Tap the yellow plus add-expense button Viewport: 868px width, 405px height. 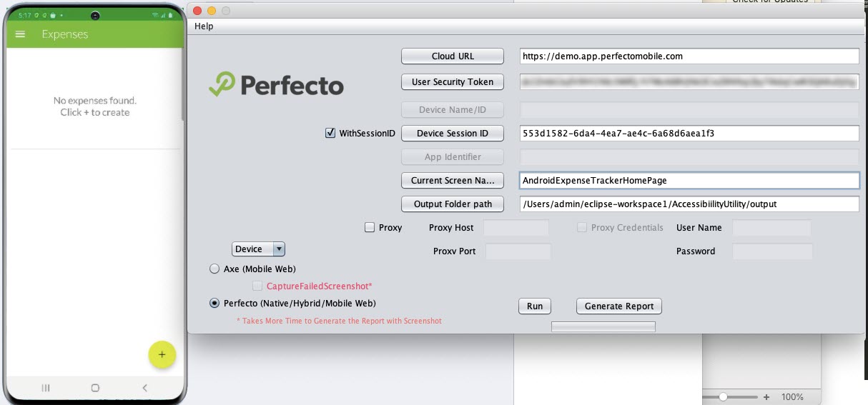[x=162, y=355]
